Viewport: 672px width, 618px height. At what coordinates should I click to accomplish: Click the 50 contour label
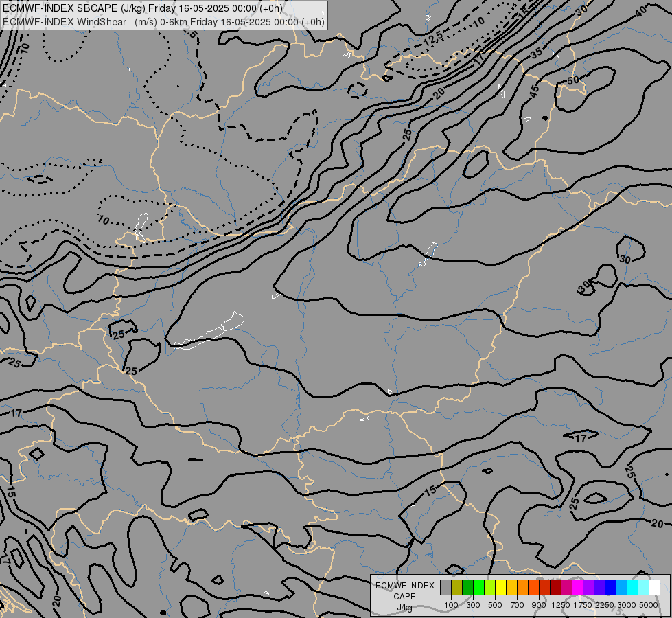pos(573,80)
